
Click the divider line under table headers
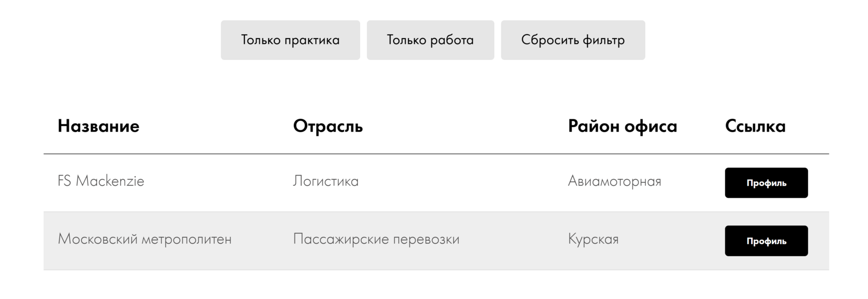click(436, 154)
